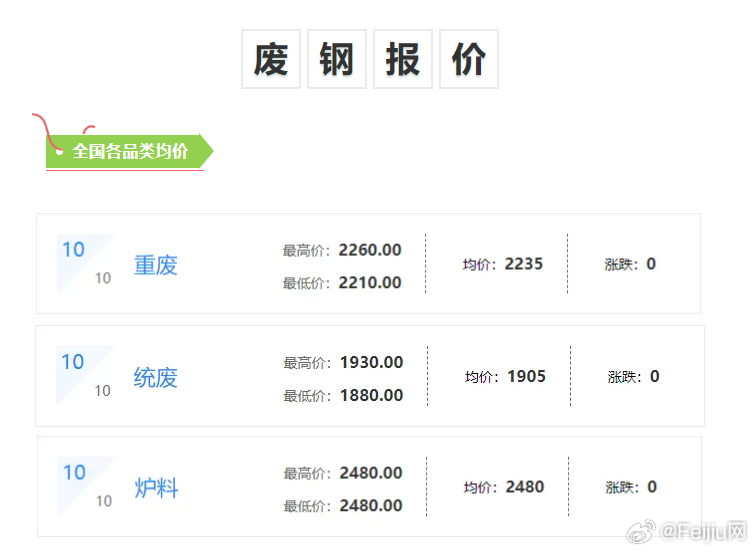Click the 最高价 value in 炉料 row
The image size is (755, 552).
[371, 473]
